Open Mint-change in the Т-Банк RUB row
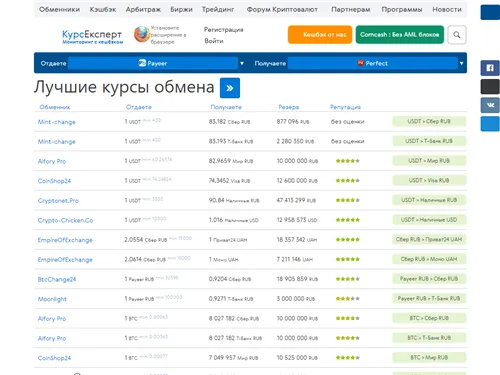 [57, 142]
